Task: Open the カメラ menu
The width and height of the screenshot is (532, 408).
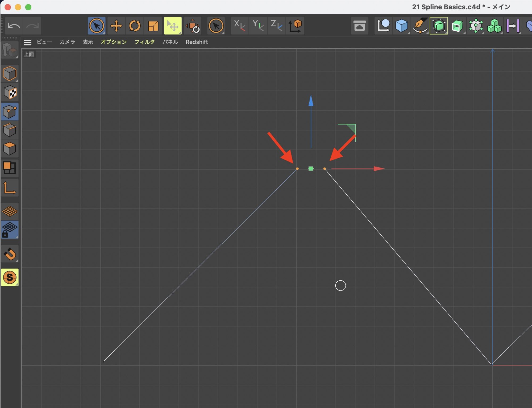Action: (67, 42)
